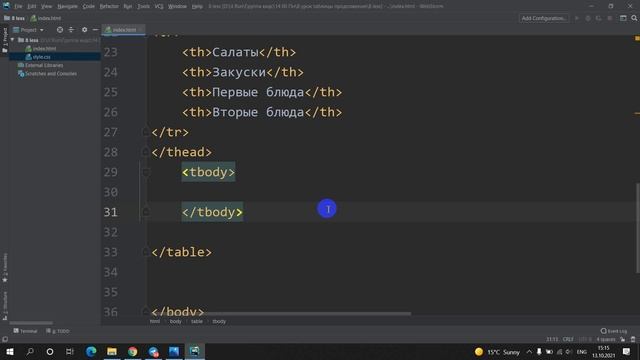This screenshot has width=640, height=360.
Task: Fold the tr closing tag on line 27
Action: [145, 132]
